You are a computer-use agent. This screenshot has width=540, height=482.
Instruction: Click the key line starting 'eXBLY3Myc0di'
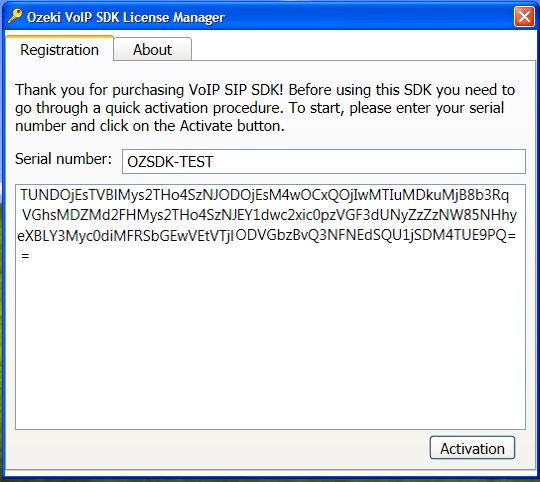[x=267, y=235]
